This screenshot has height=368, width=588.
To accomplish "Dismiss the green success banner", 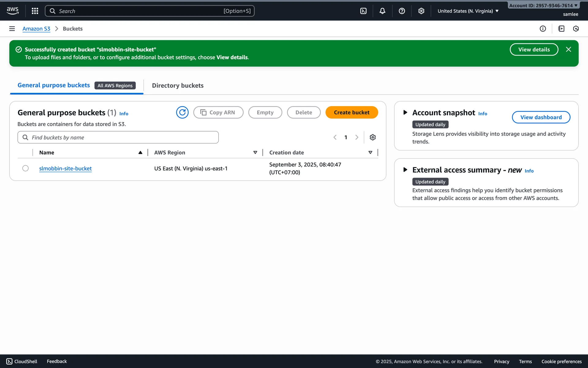I will 568,49.
